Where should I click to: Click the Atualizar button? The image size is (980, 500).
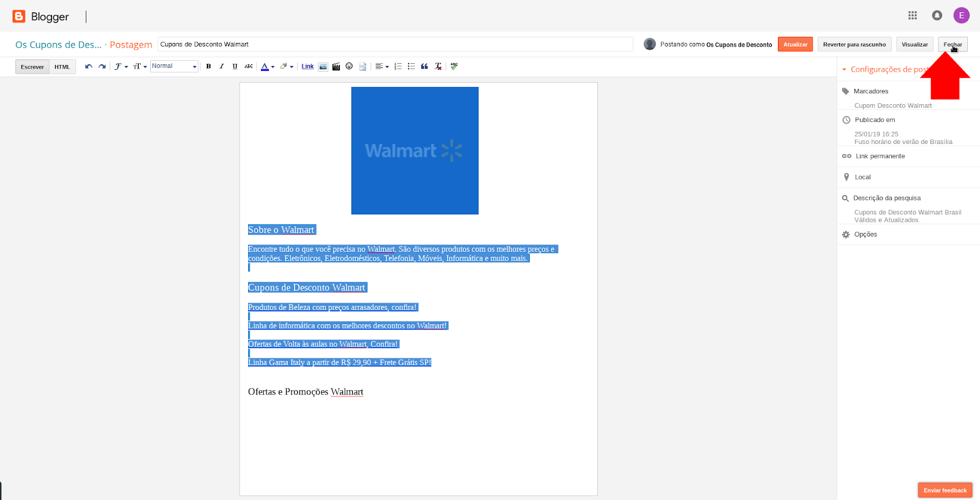[x=796, y=44]
